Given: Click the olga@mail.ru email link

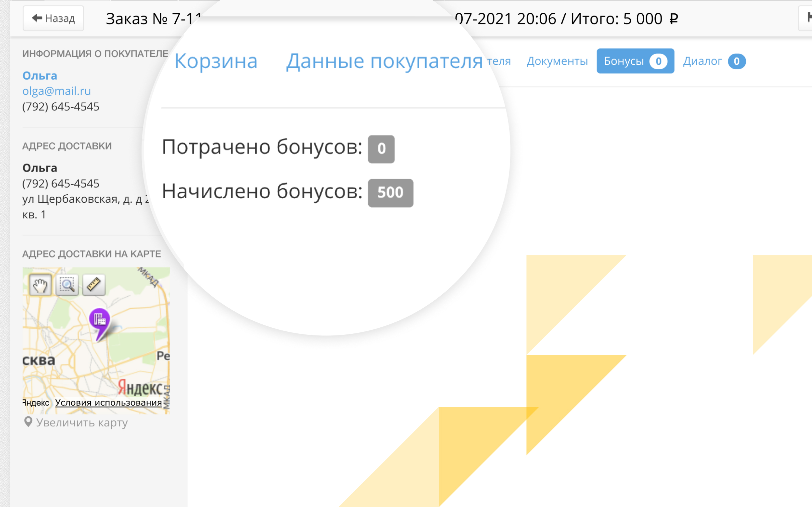Looking at the screenshot, I should coord(56,91).
